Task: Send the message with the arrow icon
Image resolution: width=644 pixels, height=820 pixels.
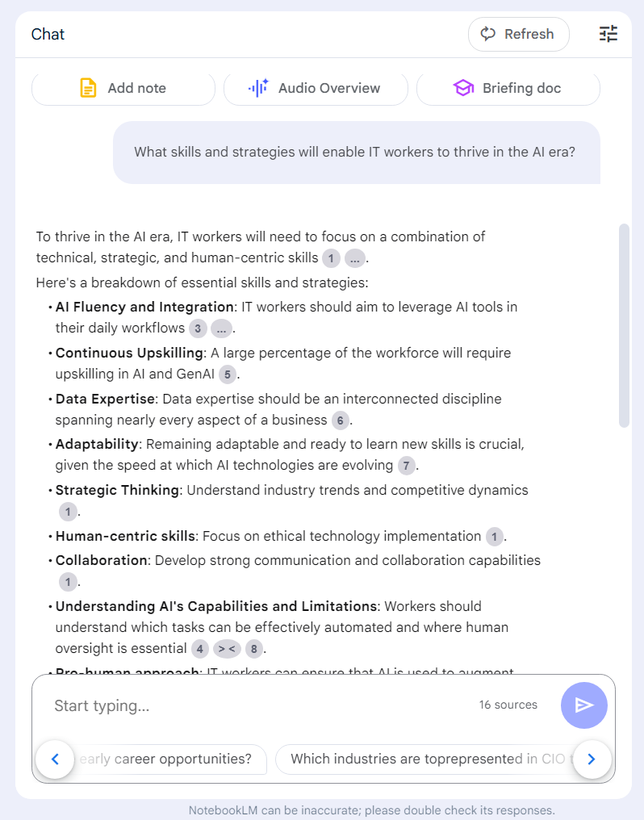Action: (584, 705)
